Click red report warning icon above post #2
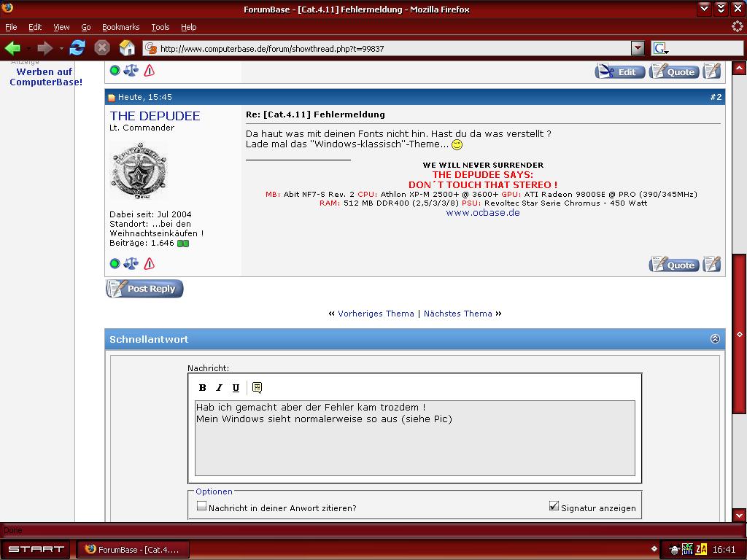Screen dimensions: 747x560 pos(149,71)
